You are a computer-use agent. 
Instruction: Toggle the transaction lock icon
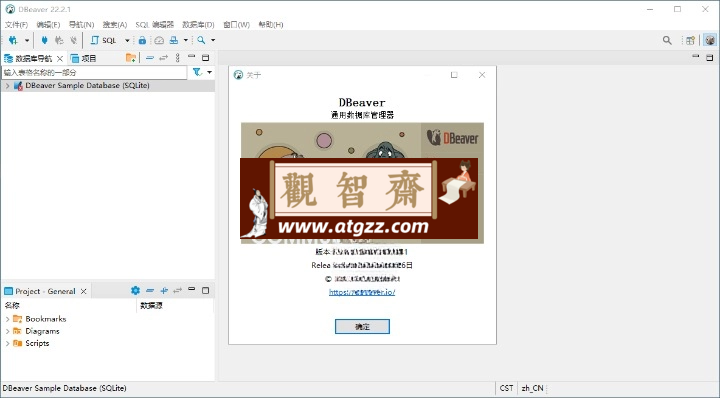click(x=142, y=40)
